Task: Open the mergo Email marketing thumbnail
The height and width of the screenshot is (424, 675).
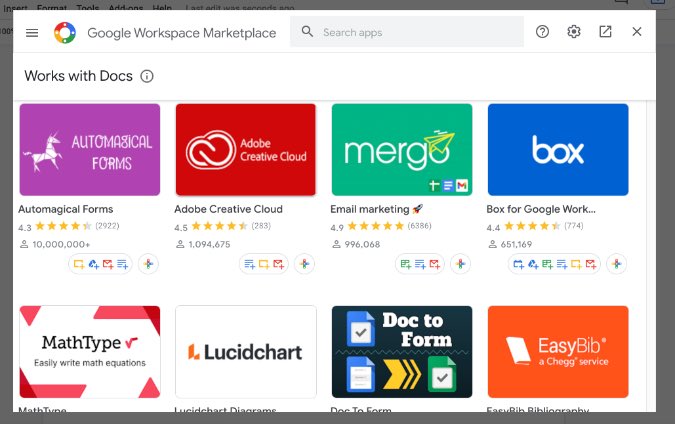Action: [402, 150]
